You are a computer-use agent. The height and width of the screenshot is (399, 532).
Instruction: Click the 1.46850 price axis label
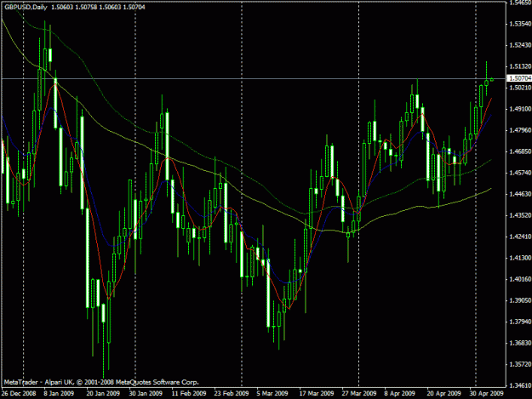[520, 151]
